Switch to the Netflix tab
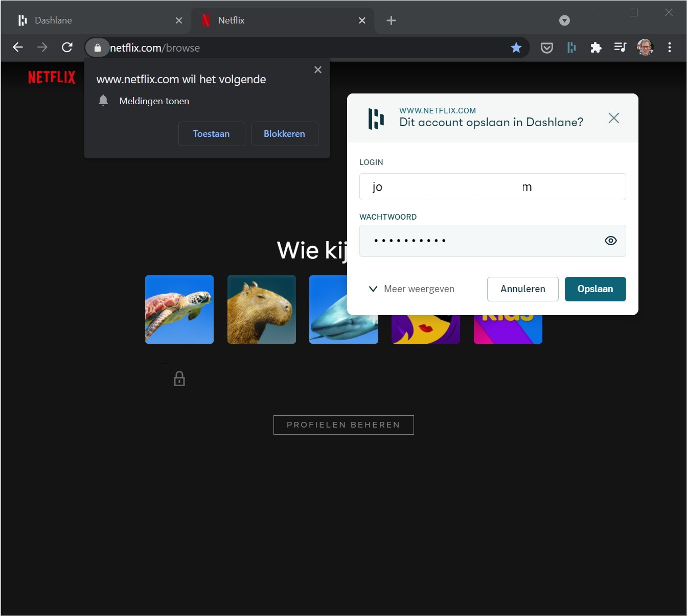 coord(282,20)
